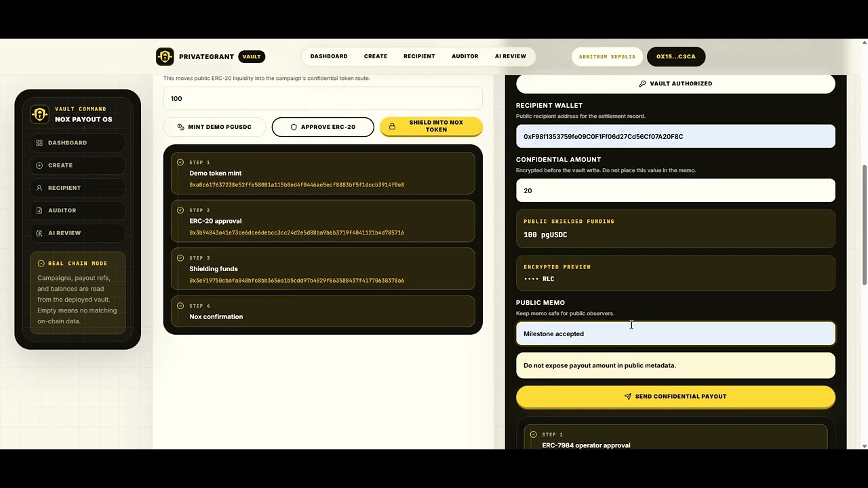Click the Step 2 ERC-20 approval check icon

pyautogui.click(x=180, y=210)
